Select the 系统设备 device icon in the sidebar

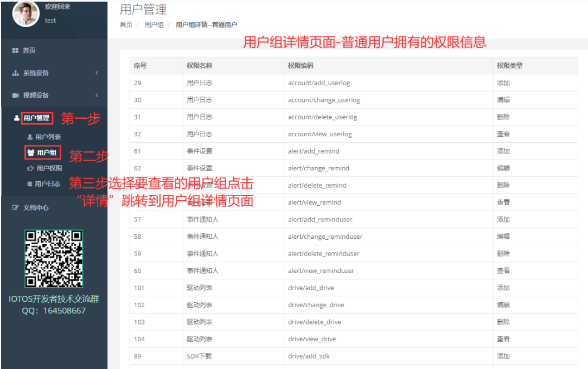15,72
